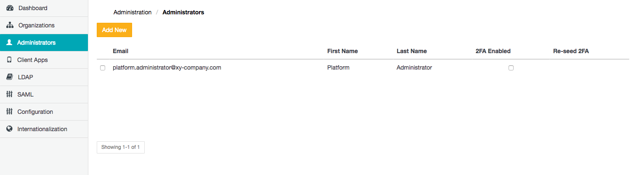Click the Configuration sliders icon
Image resolution: width=644 pixels, height=175 pixels.
pos(9,112)
